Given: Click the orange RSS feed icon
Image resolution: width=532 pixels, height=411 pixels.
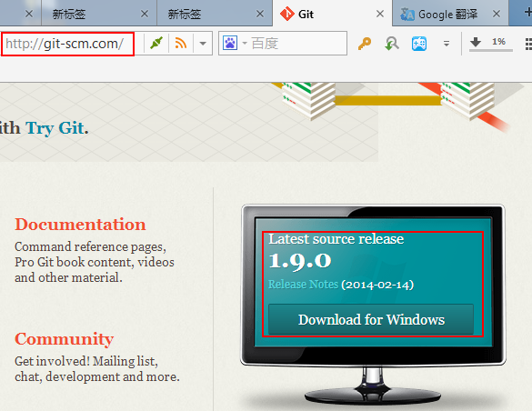Looking at the screenshot, I should (x=181, y=43).
